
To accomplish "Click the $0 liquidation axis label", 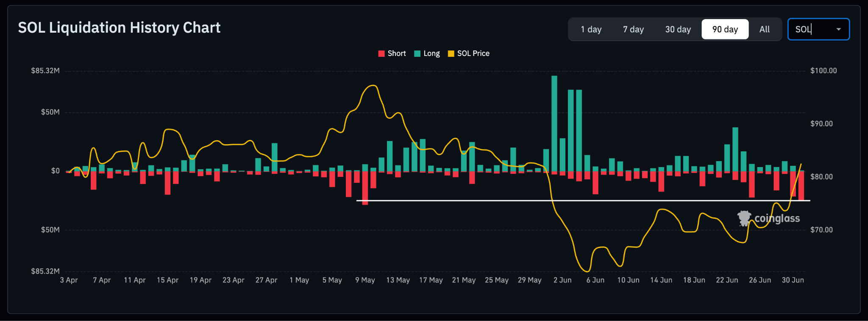I will coord(56,171).
